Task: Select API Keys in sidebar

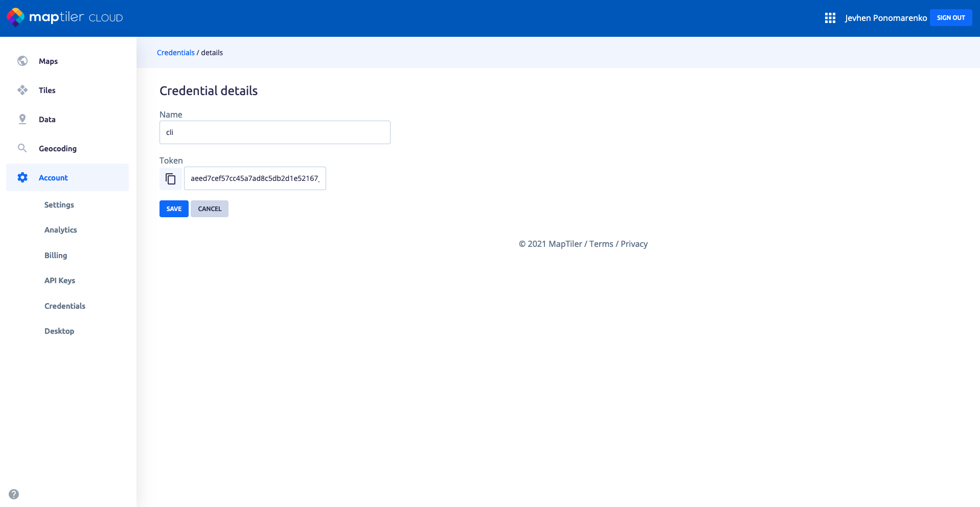Action: (60, 281)
